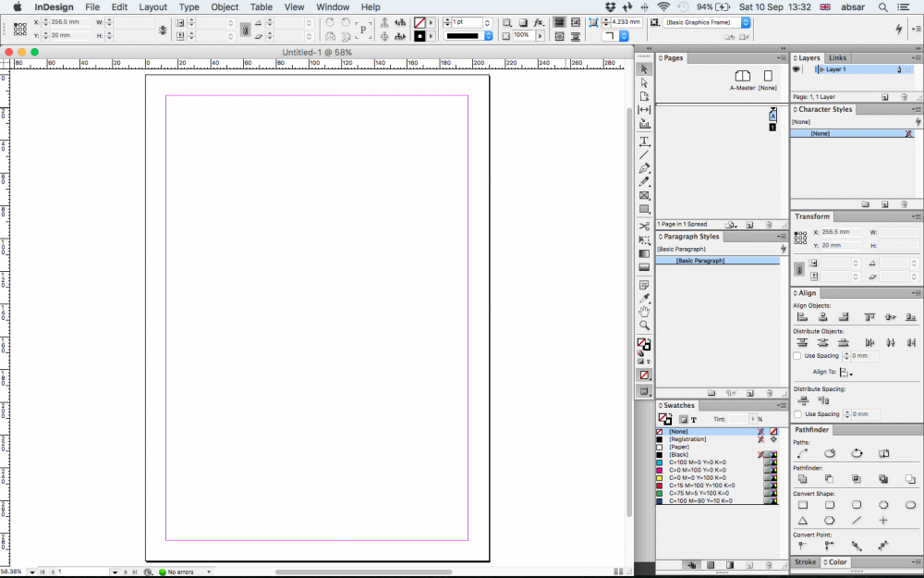Enable Use Spacing in Distribute Objects
Viewport: 924px width, 578px height.
pyautogui.click(x=796, y=355)
